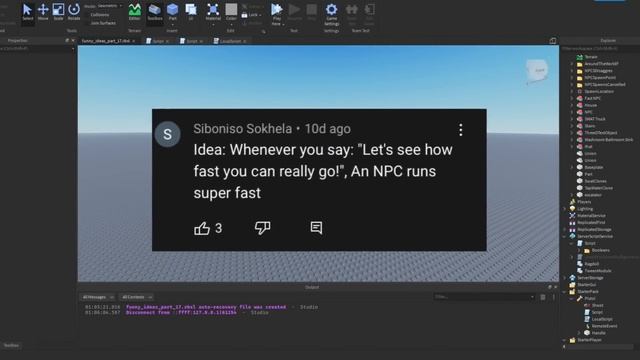This screenshot has width=640, height=360.
Task: Click the Siboniso Sokhela username
Action: 242,129
